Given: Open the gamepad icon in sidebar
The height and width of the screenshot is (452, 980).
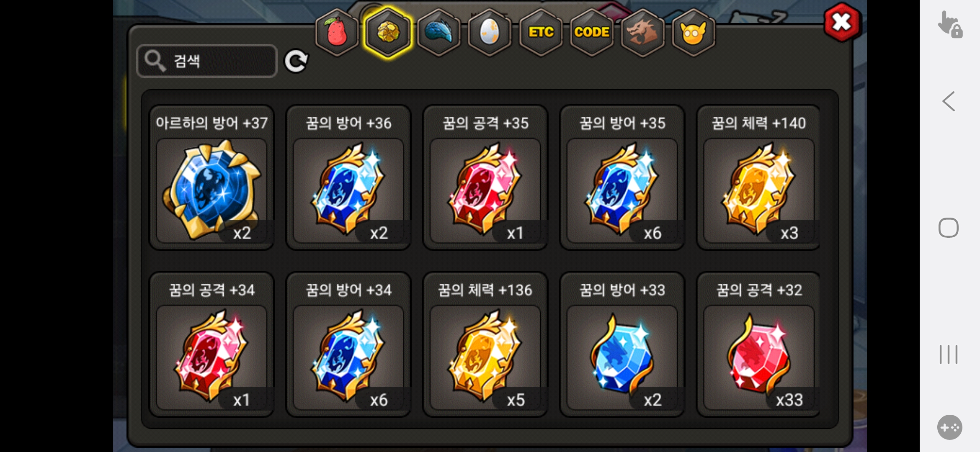Looking at the screenshot, I should [x=949, y=427].
